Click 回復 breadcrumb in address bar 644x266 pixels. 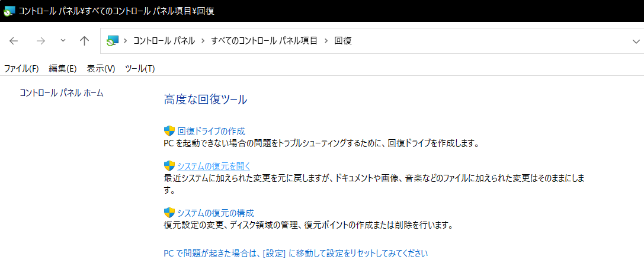(x=343, y=41)
